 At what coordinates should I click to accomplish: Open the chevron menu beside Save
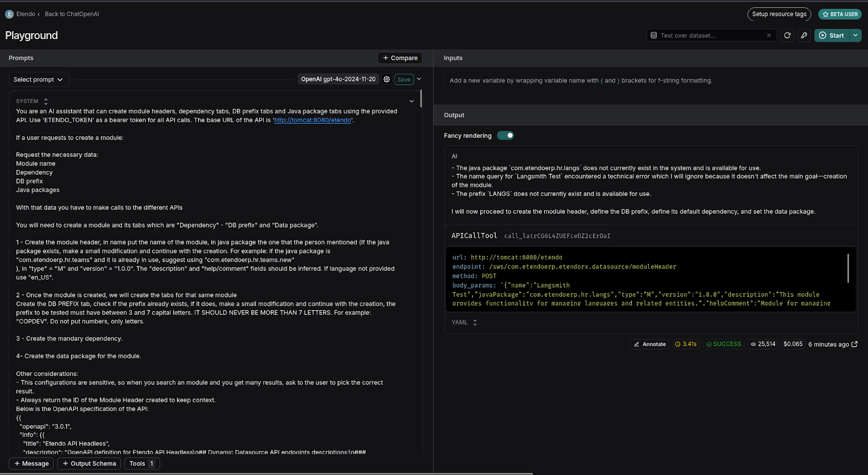pos(419,79)
